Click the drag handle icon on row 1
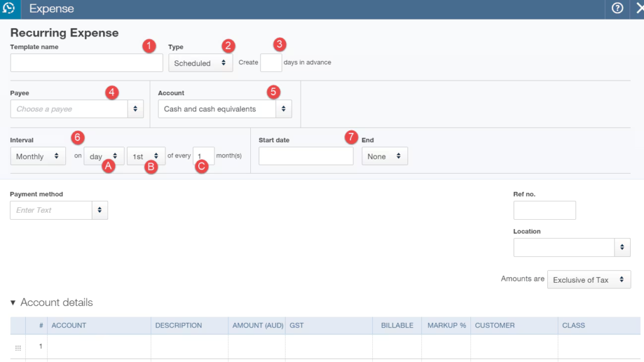644x362 pixels. [18, 348]
